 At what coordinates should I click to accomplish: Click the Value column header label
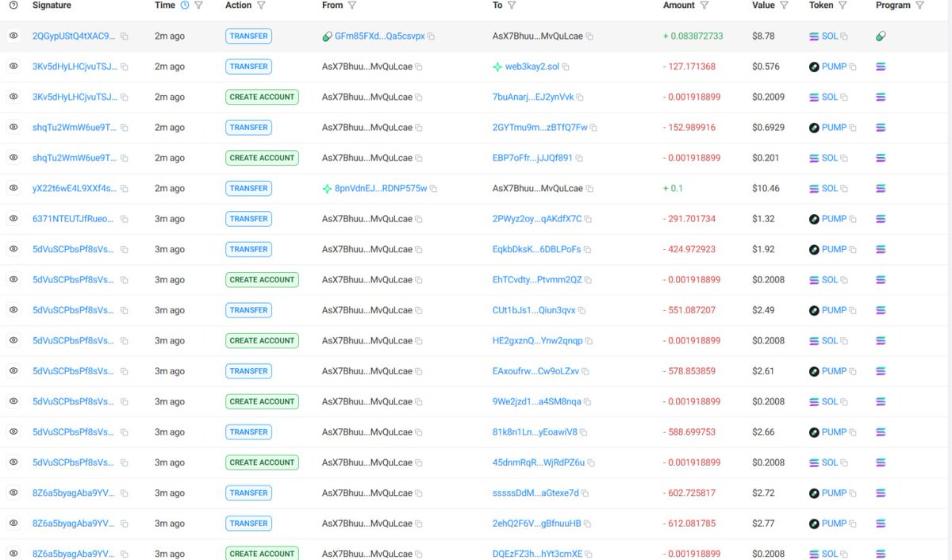[763, 6]
